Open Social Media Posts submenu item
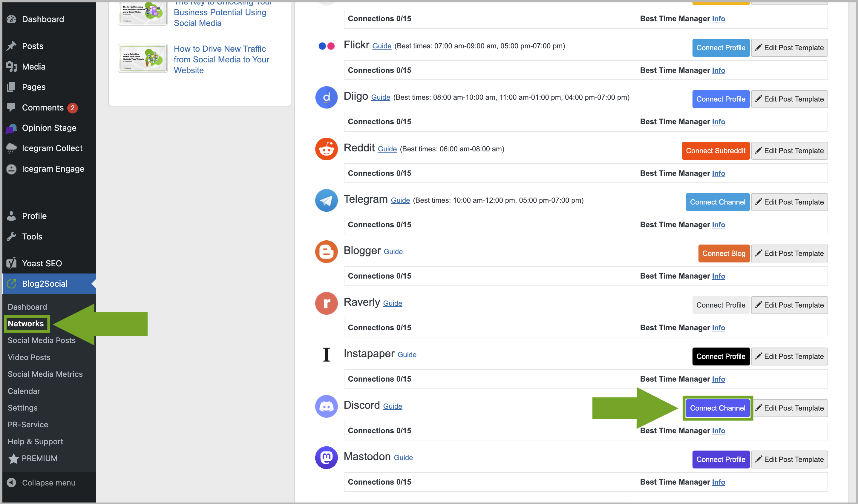This screenshot has width=858, height=504. point(42,341)
